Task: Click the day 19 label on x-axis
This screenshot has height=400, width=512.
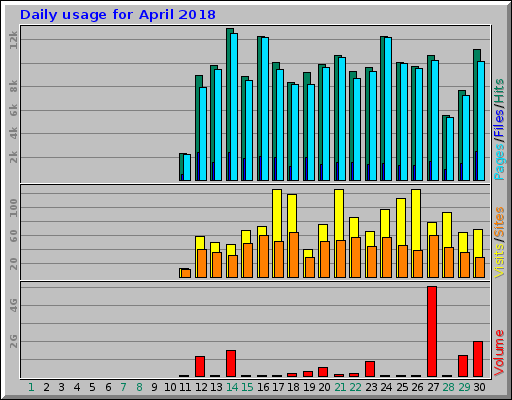Action: (x=309, y=387)
